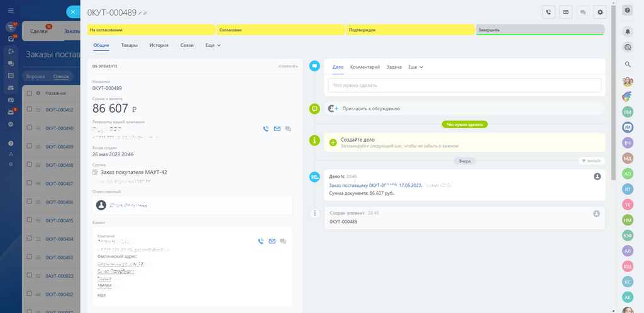
Task: Select the 0КУТ-000490 row checkbox
Action: tap(29, 127)
